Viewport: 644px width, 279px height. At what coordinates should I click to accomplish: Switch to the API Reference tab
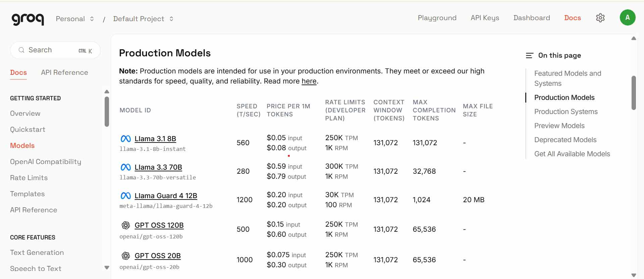(64, 72)
